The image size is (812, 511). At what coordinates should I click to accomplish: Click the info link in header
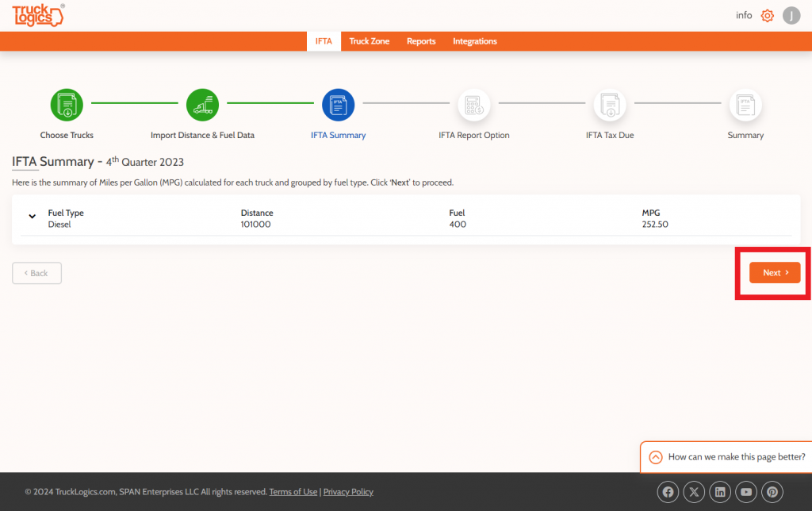[x=744, y=16]
